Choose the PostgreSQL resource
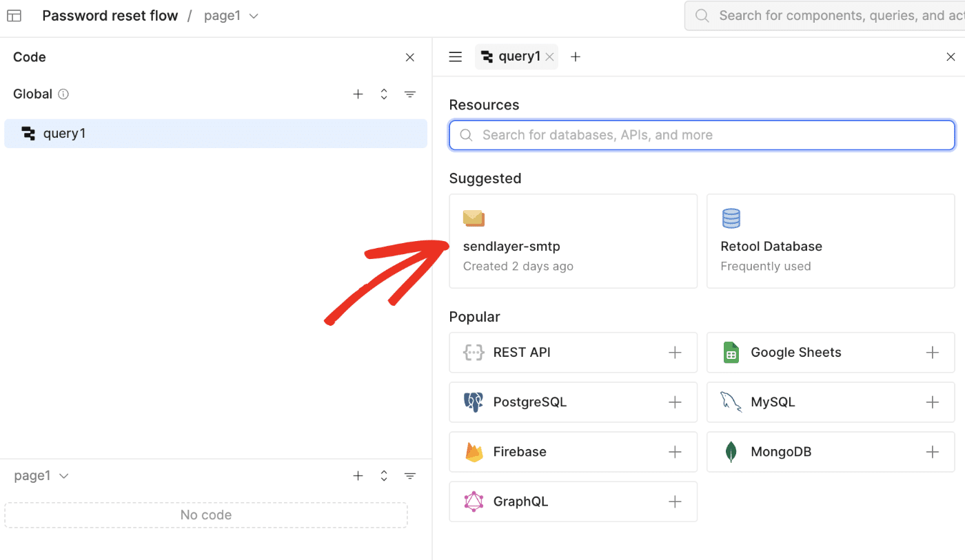 [x=573, y=402]
